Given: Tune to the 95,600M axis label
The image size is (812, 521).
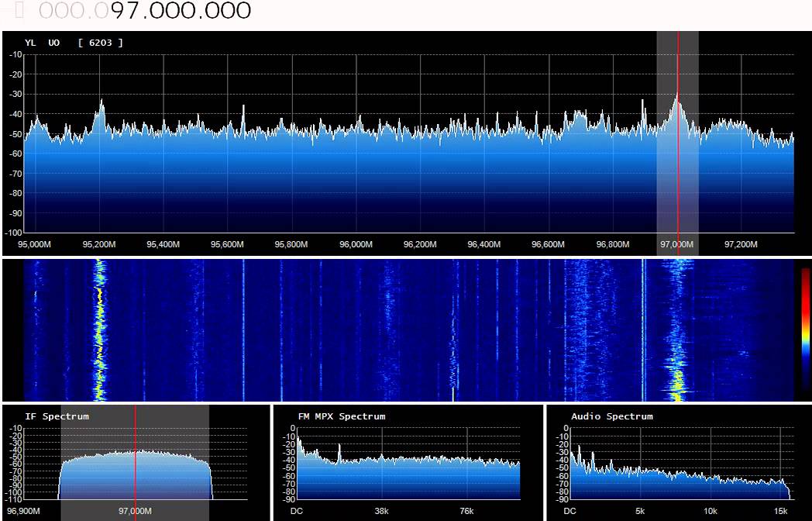Looking at the screenshot, I should point(227,244).
